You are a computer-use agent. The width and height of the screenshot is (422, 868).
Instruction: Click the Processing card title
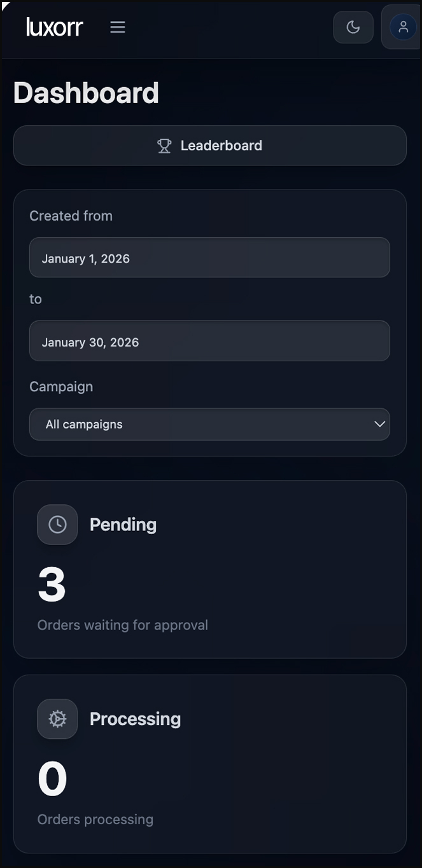pyautogui.click(x=135, y=719)
